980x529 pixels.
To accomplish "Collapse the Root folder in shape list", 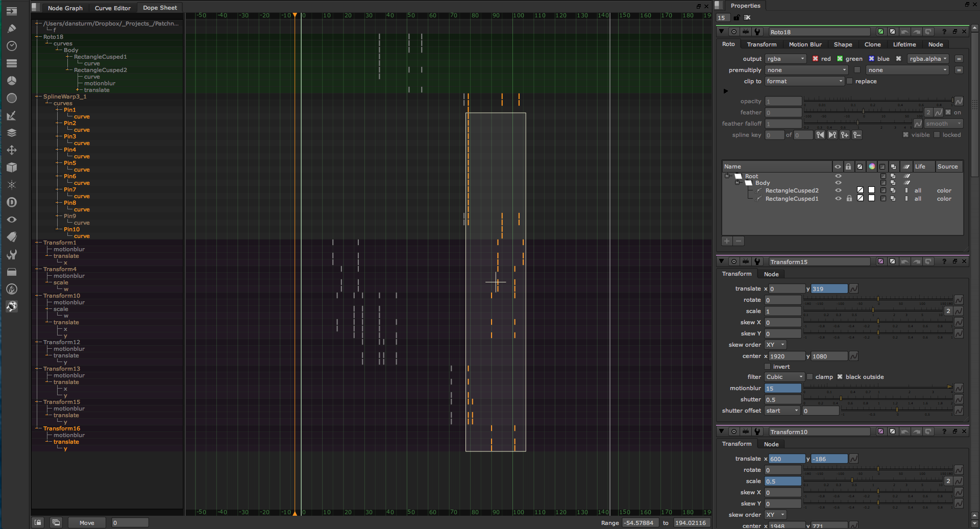I will pos(727,176).
